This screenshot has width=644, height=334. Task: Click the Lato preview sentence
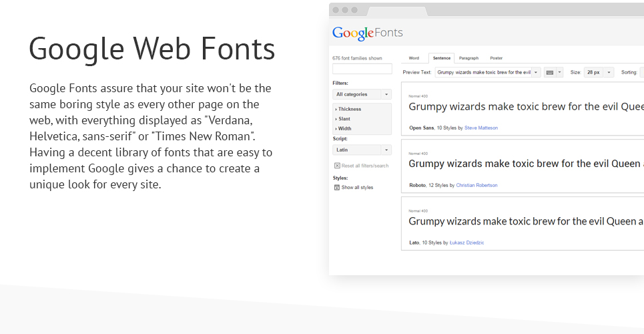point(526,221)
